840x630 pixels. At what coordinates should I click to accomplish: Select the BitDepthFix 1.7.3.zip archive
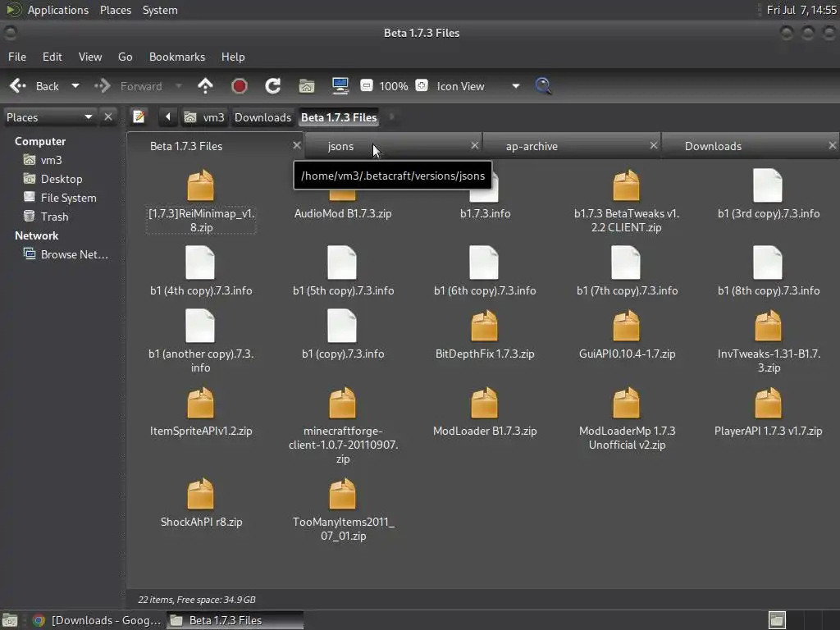point(484,326)
